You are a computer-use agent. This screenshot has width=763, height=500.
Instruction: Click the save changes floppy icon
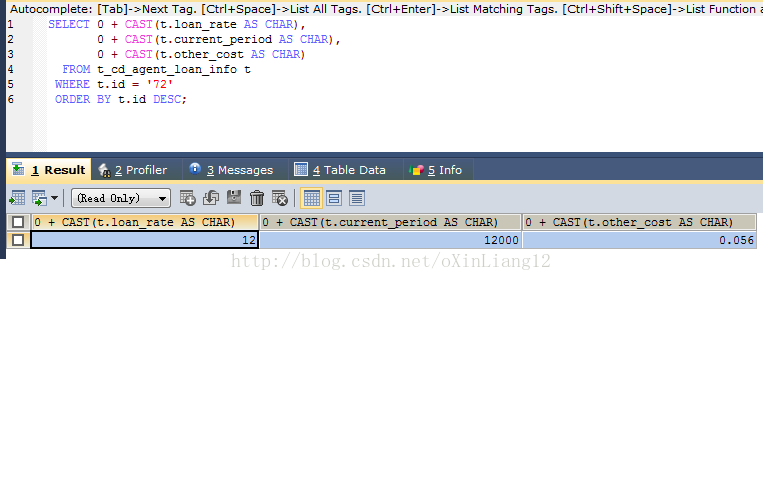pos(234,197)
